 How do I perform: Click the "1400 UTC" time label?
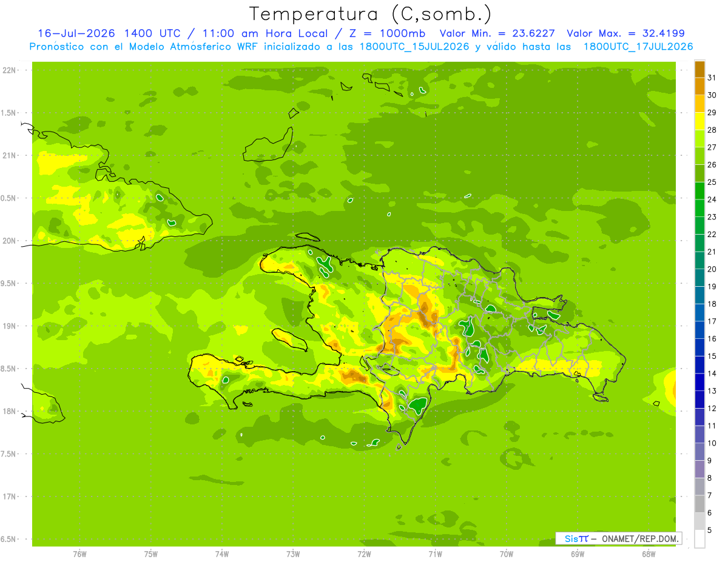152,33
